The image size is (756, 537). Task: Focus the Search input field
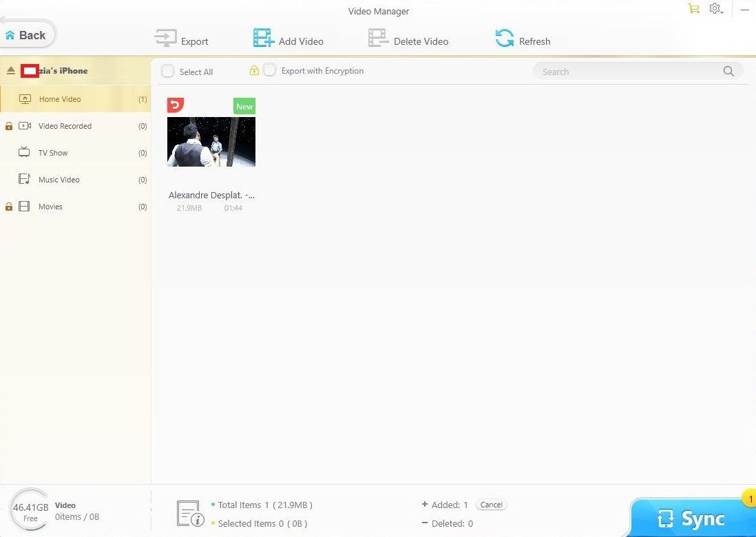point(638,72)
